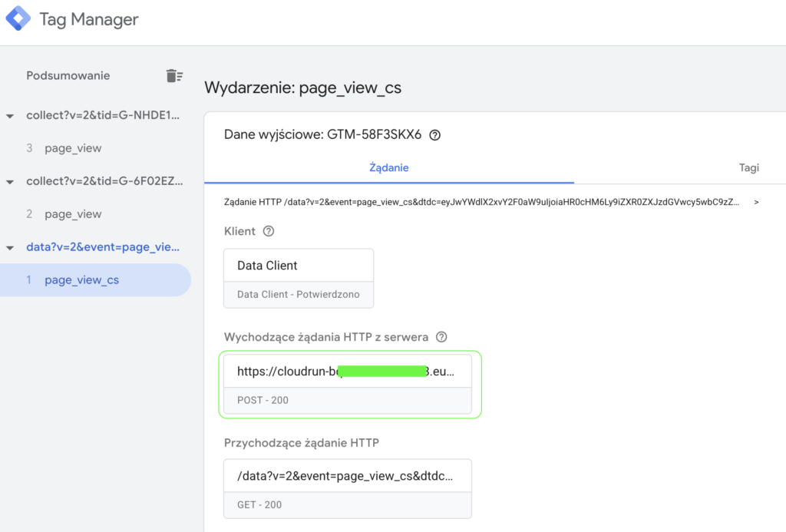Collapse the data?v=2 page_view request group

click(x=10, y=248)
